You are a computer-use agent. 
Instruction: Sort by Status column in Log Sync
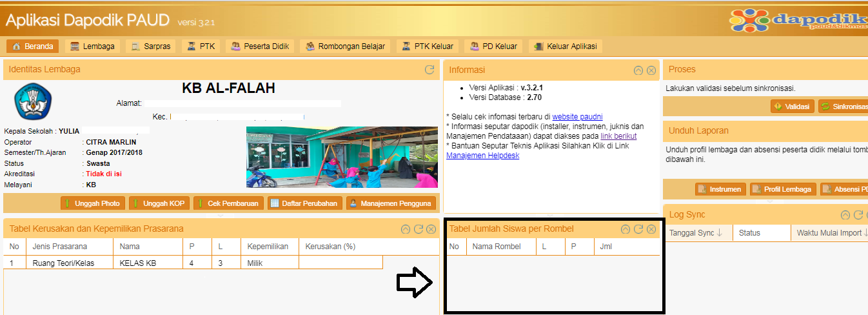(x=762, y=232)
